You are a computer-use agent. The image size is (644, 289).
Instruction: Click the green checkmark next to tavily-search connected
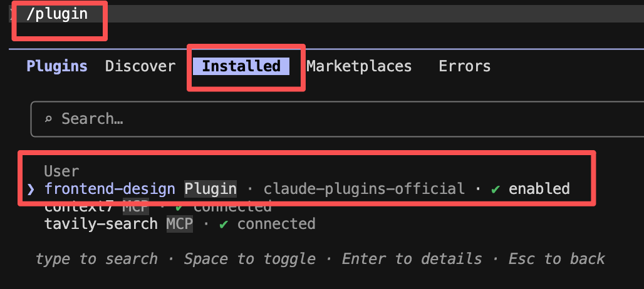[x=224, y=224]
